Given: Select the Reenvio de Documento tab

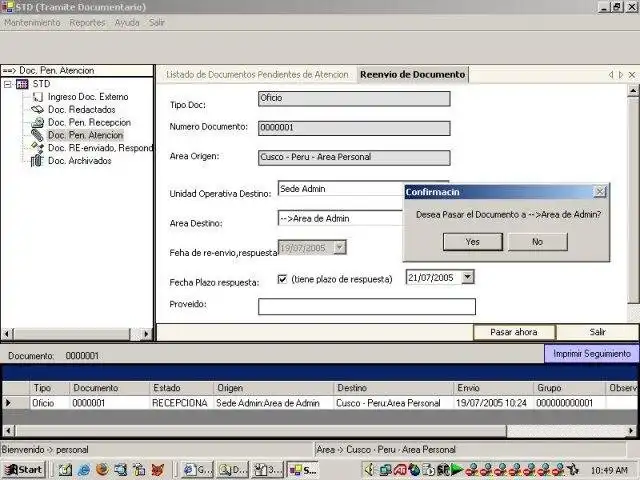Looking at the screenshot, I should pyautogui.click(x=412, y=74).
